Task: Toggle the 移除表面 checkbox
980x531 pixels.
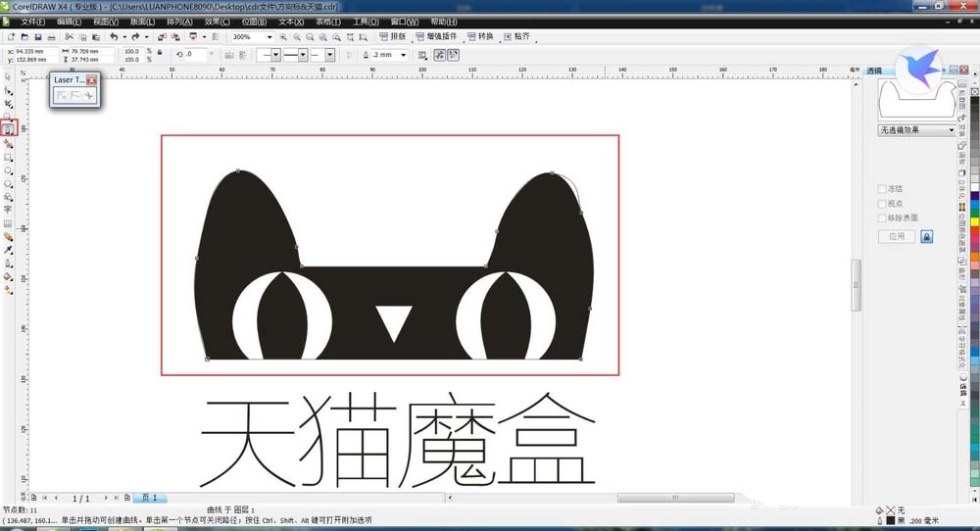Action: click(882, 218)
